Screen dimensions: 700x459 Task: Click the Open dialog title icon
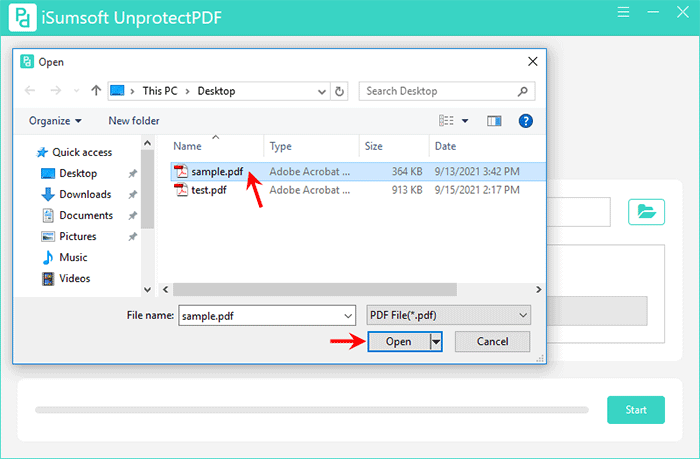coord(27,62)
